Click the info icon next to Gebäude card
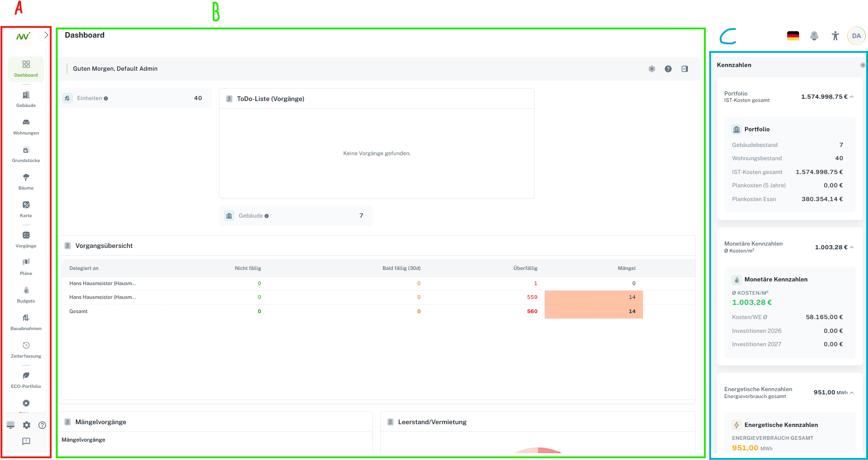This screenshot has height=460, width=868. pyautogui.click(x=267, y=216)
